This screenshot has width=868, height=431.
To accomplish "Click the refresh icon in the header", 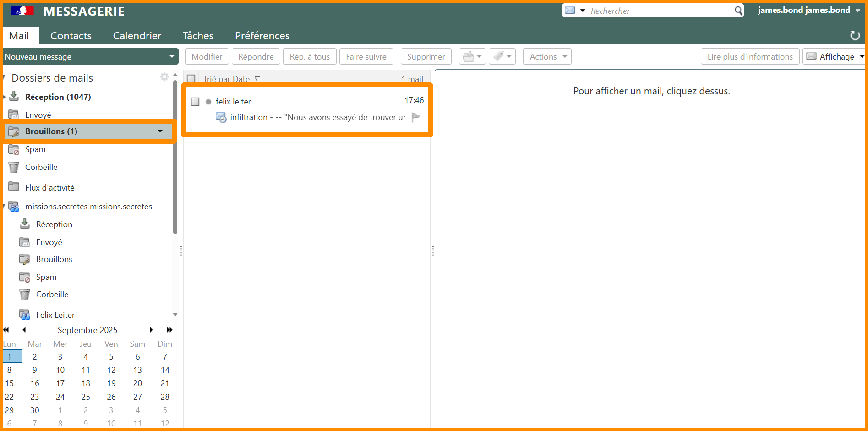I will coord(855,35).
